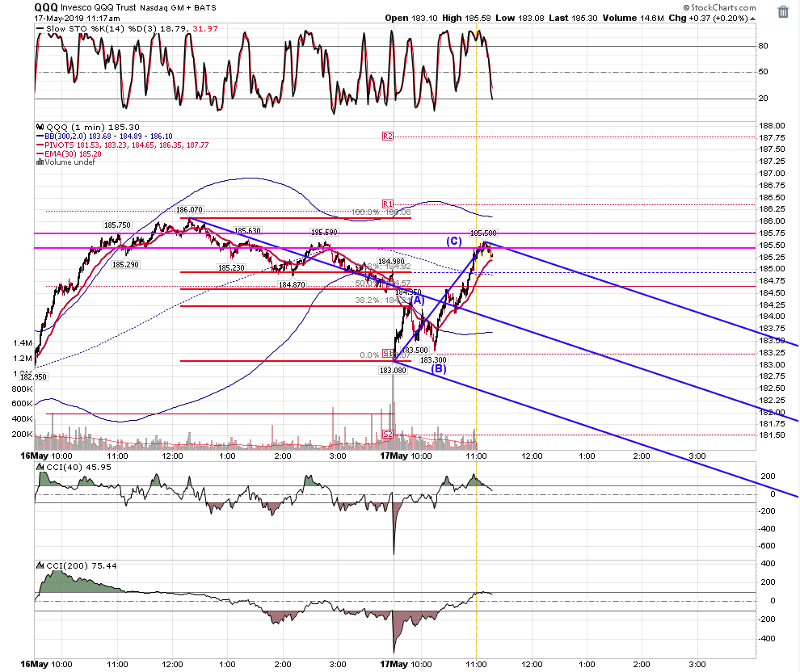Select the S2 pivot label
Viewport: 800px width, 672px height.
(x=388, y=435)
